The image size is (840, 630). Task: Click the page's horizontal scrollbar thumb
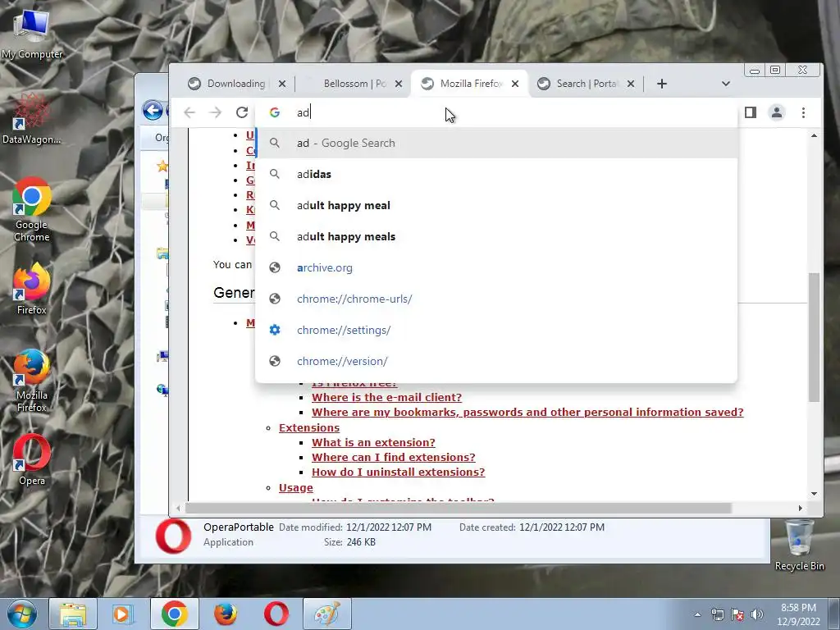point(459,508)
